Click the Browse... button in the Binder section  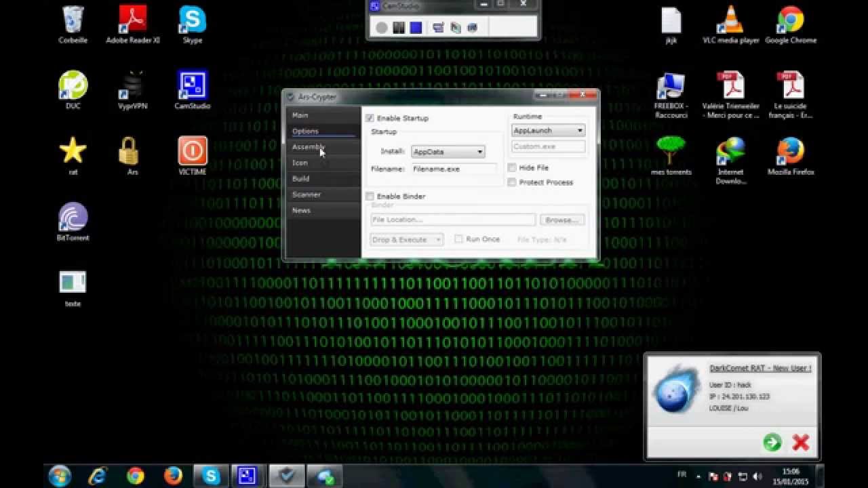pos(562,220)
